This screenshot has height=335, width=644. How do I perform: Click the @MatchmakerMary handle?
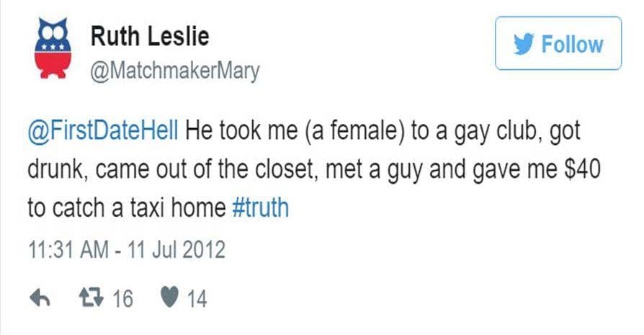click(x=175, y=71)
